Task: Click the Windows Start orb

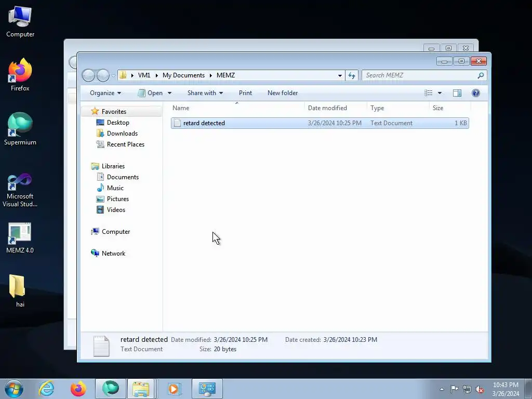Action: coord(14,389)
